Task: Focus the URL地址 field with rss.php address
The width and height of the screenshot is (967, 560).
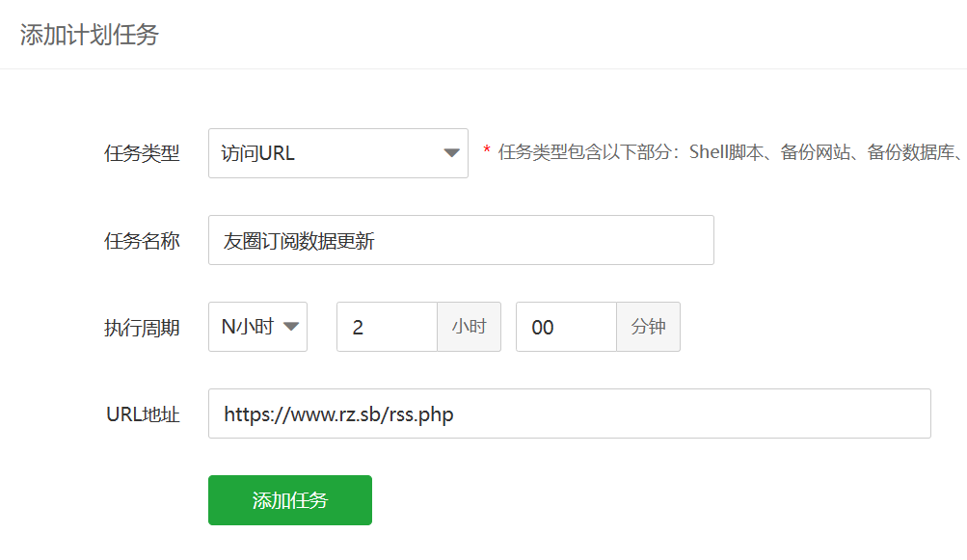Action: click(x=569, y=413)
